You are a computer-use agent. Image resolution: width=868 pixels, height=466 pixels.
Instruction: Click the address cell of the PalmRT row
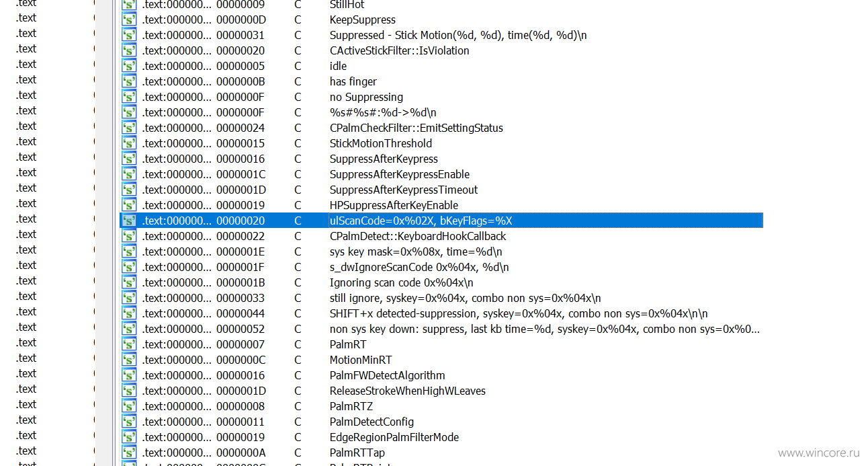[177, 344]
